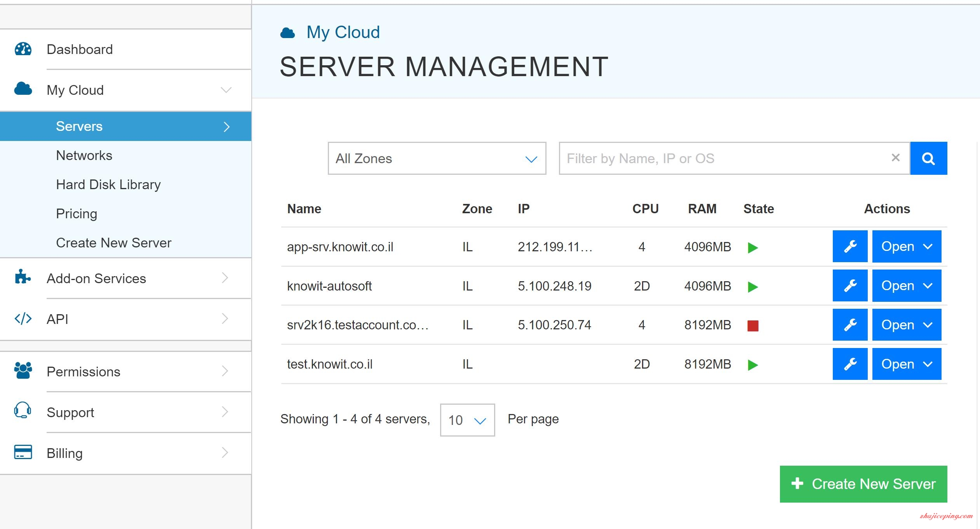
Task: Select Servers in the sidebar
Action: click(125, 126)
